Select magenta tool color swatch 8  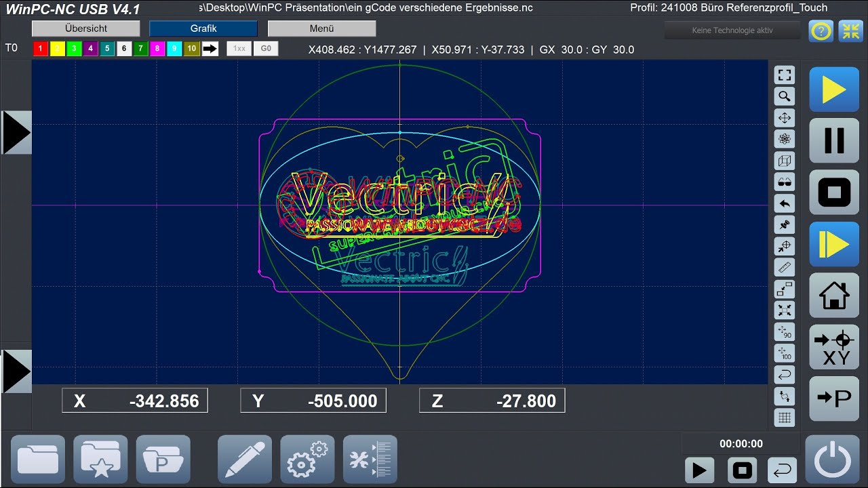[x=158, y=49]
